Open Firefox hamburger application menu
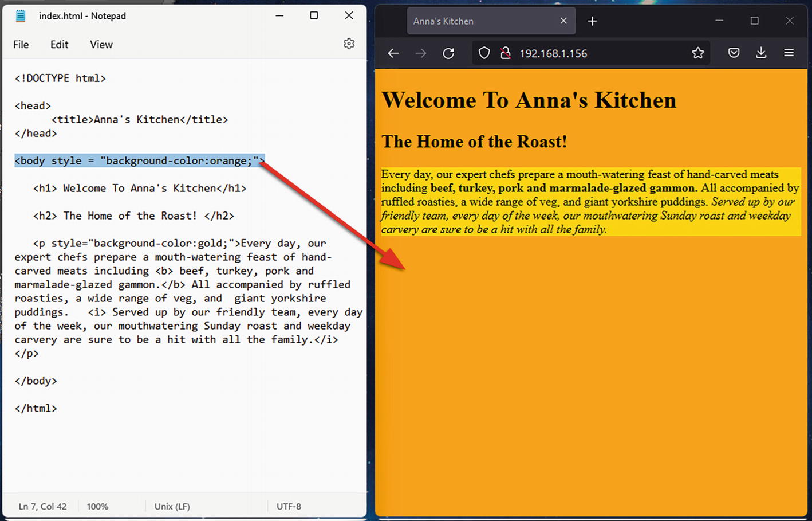 click(789, 53)
